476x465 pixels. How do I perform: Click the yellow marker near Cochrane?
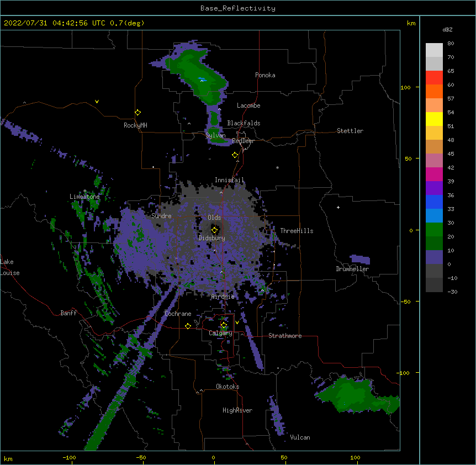tap(188, 326)
